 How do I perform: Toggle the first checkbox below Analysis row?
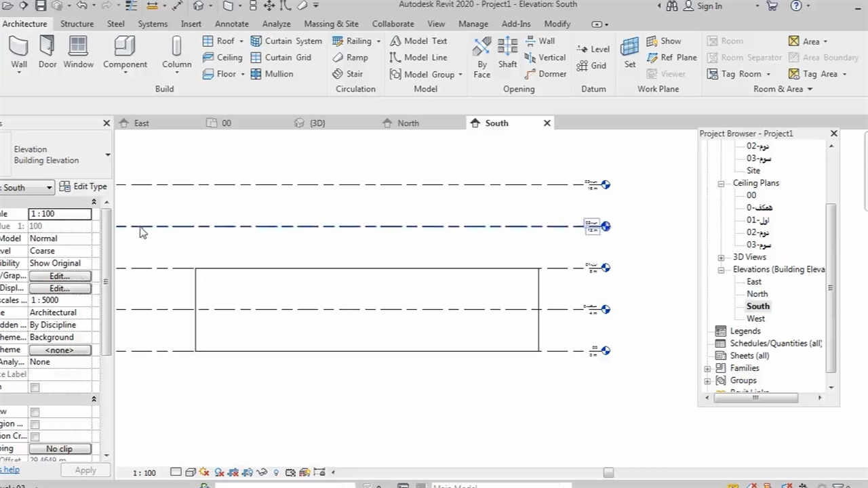35,387
